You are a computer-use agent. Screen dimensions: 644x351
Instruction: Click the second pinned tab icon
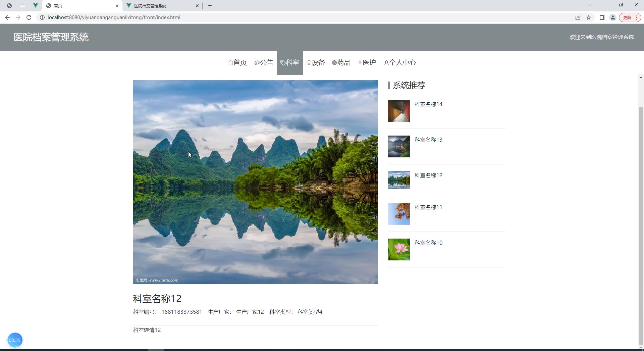22,6
